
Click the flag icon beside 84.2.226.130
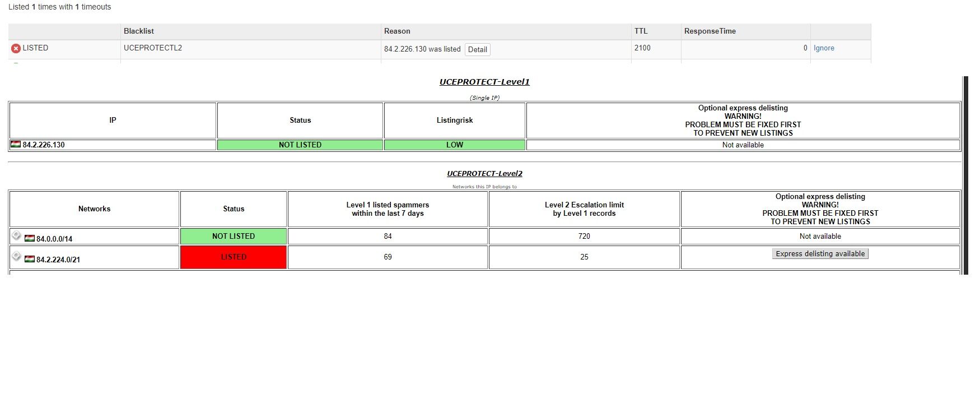pyautogui.click(x=16, y=144)
